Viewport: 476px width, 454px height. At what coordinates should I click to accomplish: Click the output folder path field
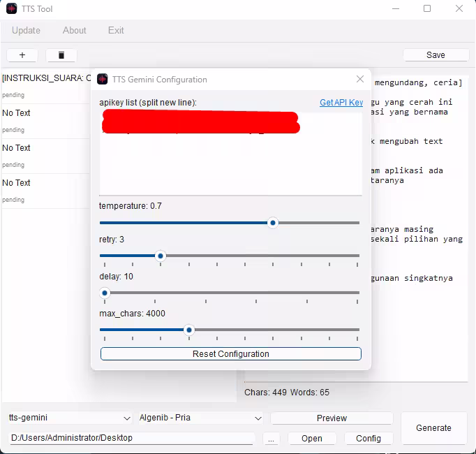tap(132, 438)
